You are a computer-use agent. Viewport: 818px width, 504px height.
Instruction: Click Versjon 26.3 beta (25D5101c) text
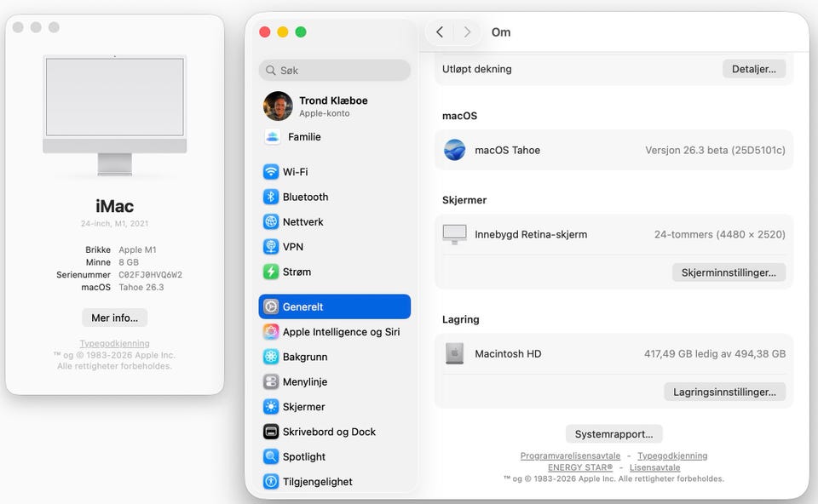715,150
